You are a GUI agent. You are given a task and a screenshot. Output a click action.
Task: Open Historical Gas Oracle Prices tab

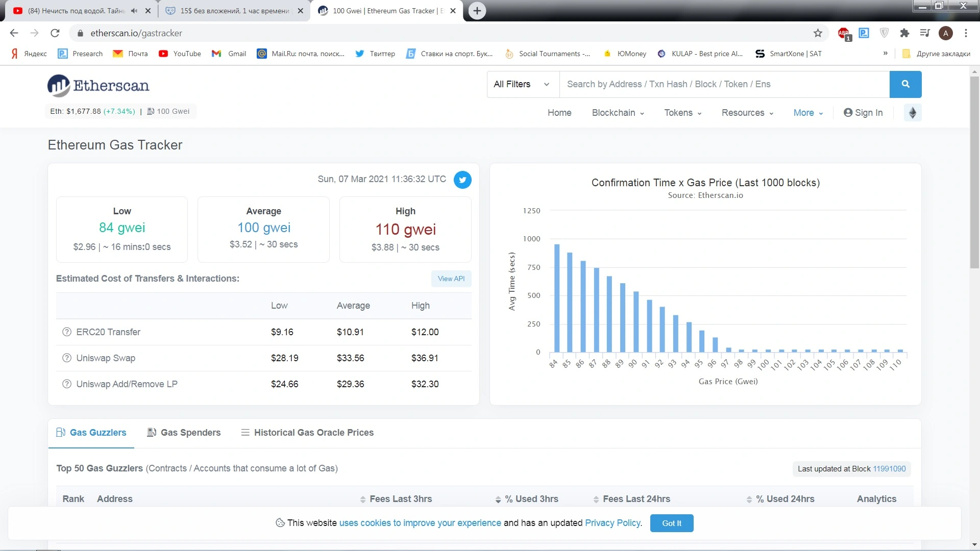click(307, 433)
